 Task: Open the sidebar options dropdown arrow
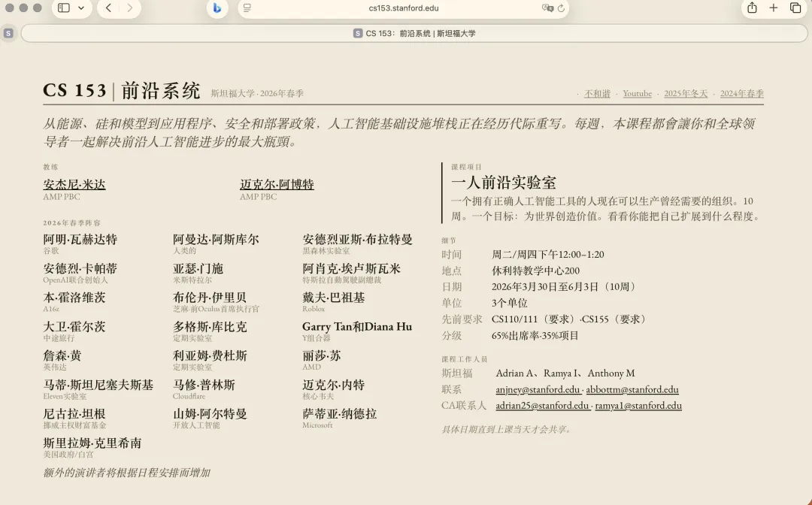click(81, 8)
